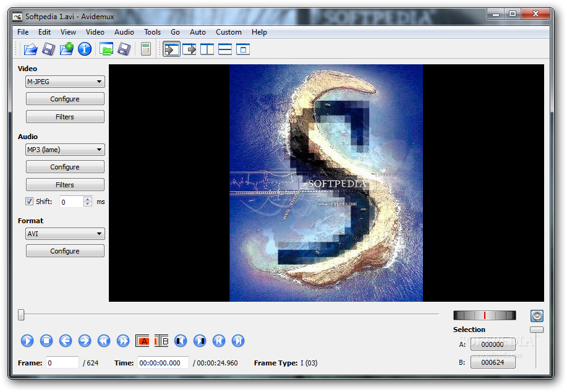The height and width of the screenshot is (392, 567).
Task: Toggle the audio Shift checkbox
Action: [x=29, y=202]
